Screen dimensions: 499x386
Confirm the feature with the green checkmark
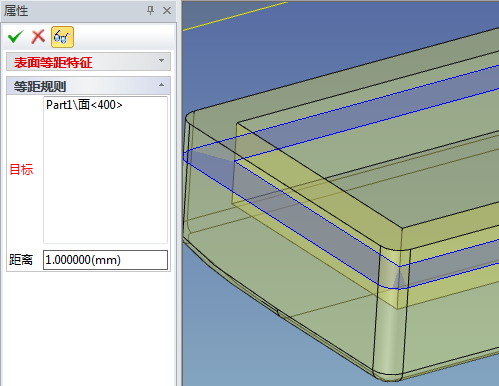pos(16,37)
